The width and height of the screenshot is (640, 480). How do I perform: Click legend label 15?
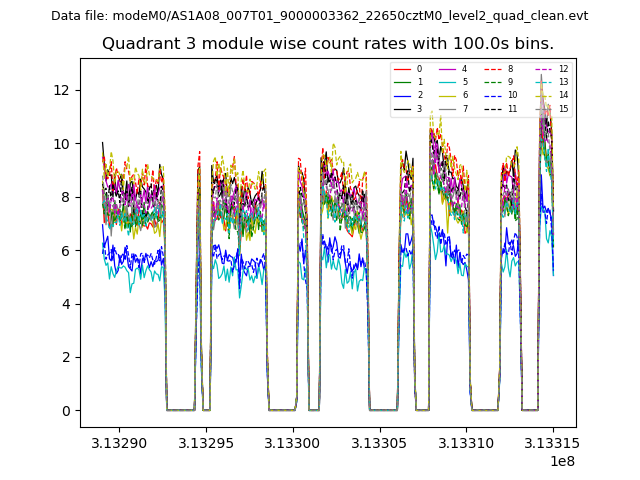coord(563,108)
